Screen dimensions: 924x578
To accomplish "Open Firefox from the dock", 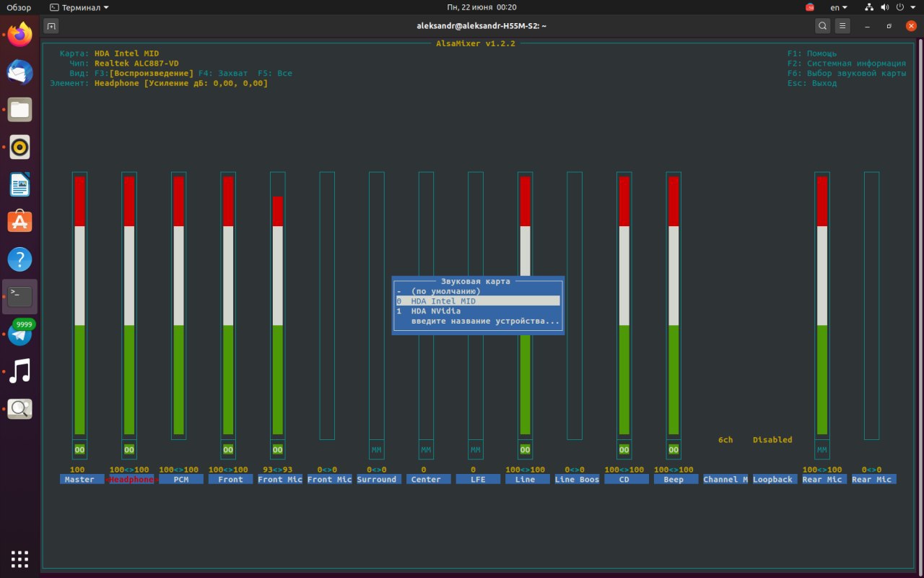I will click(x=19, y=34).
